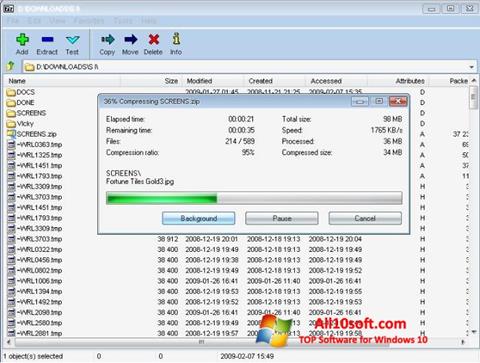This screenshot has width=480, height=363.
Task: Choose the Move arrow icon
Action: (130, 39)
